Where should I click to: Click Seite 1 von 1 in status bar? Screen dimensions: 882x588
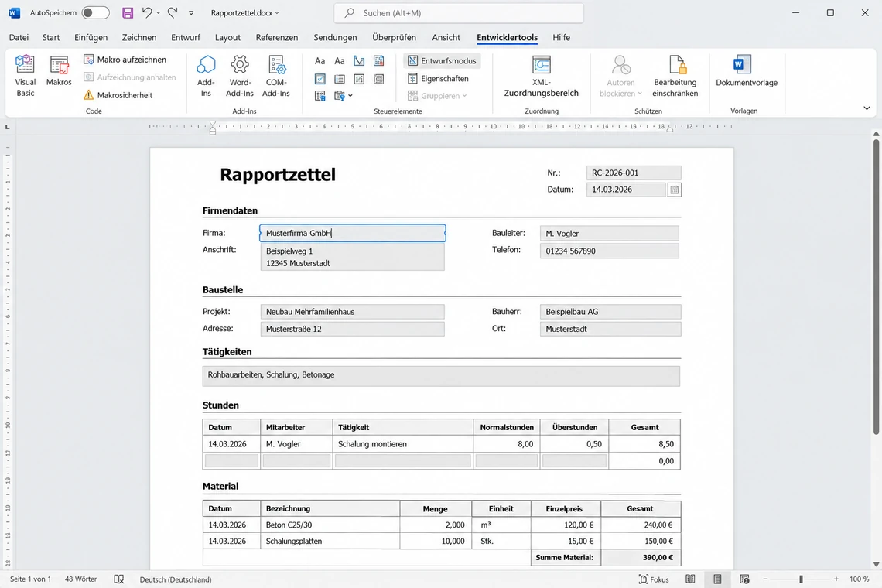coord(30,579)
